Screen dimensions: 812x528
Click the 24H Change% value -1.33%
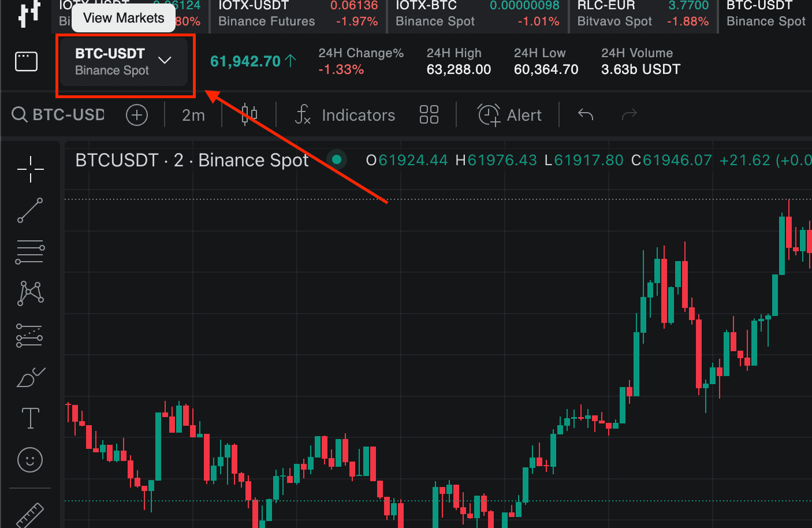(341, 69)
